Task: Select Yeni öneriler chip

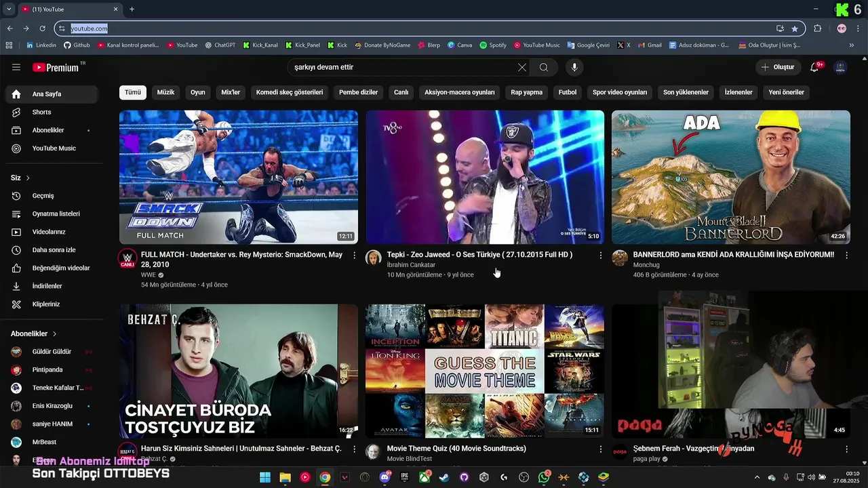Action: pos(786,92)
